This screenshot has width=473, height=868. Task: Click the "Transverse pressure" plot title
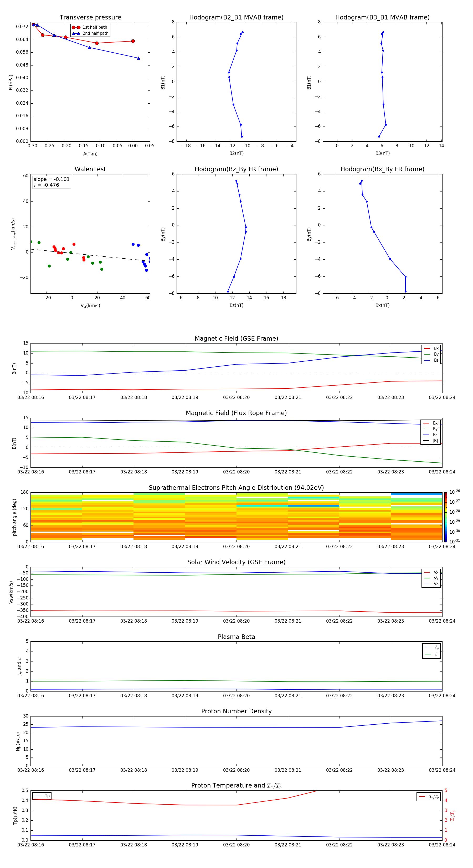pyautogui.click(x=90, y=18)
